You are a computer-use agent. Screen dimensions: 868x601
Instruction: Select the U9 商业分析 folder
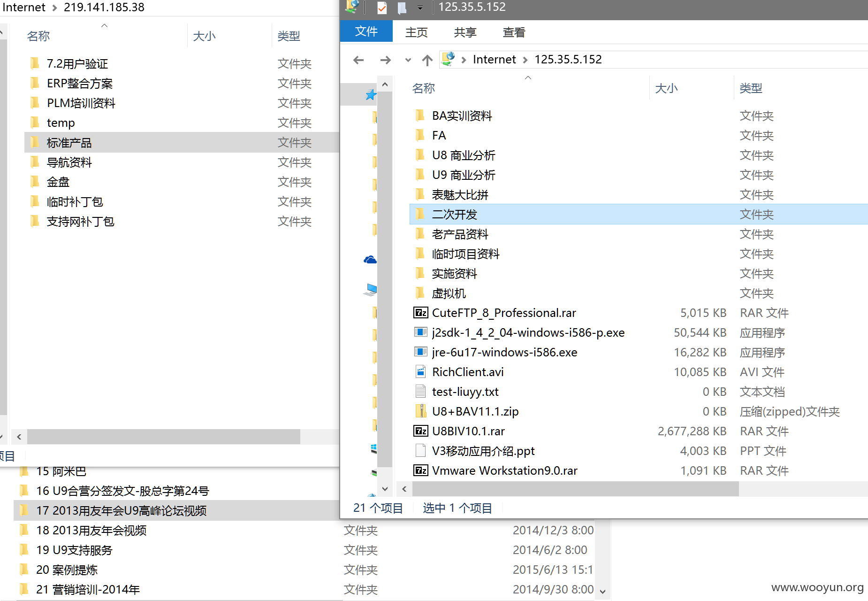coord(464,175)
